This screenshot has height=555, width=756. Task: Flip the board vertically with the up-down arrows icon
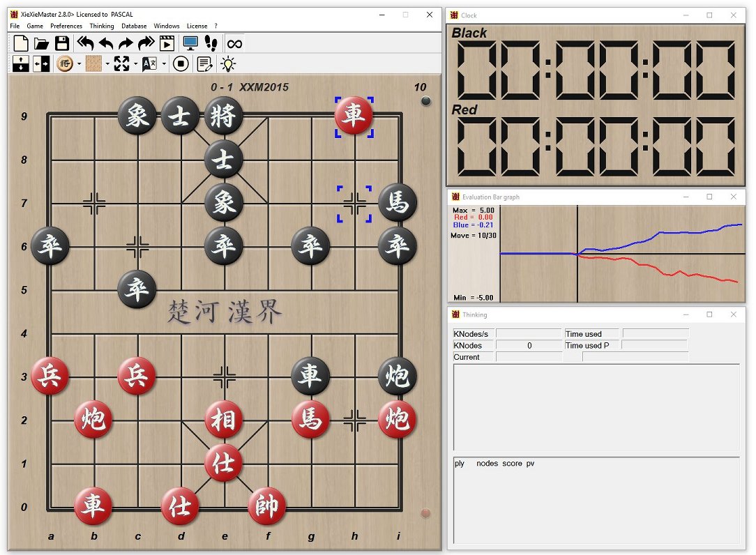click(x=21, y=64)
